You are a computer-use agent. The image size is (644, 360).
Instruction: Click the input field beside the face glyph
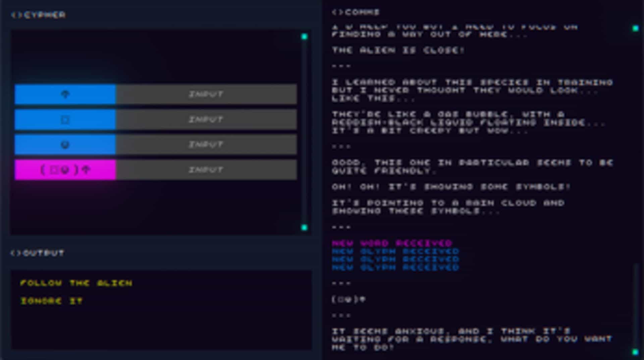point(206,145)
